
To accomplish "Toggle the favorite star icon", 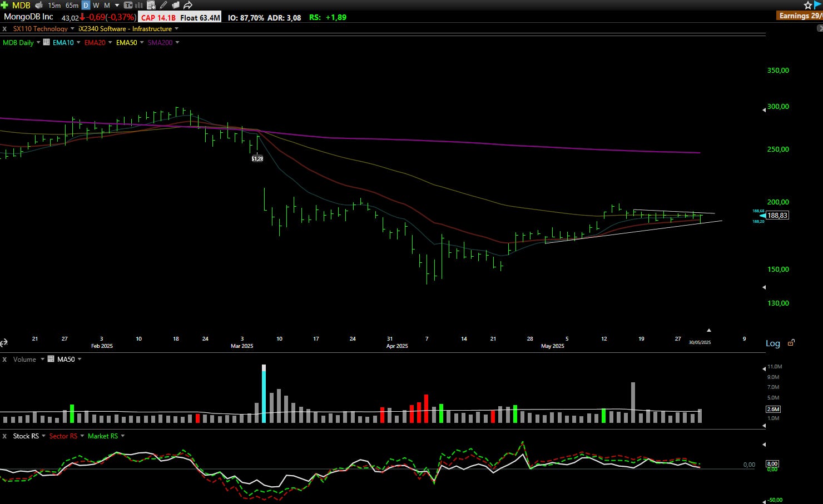I will tap(808, 5).
